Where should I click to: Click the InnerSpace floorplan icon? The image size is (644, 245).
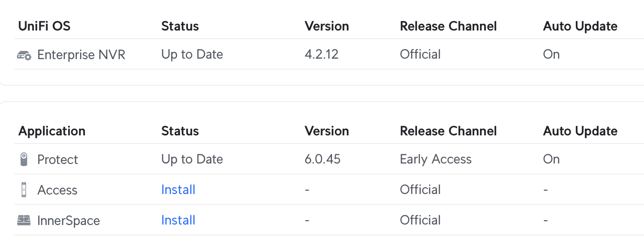(24, 220)
